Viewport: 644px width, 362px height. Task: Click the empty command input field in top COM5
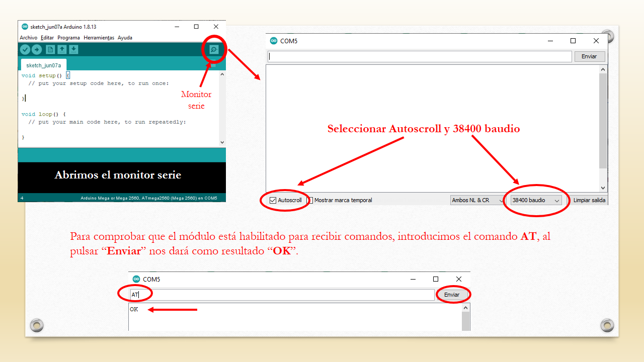tap(420, 56)
